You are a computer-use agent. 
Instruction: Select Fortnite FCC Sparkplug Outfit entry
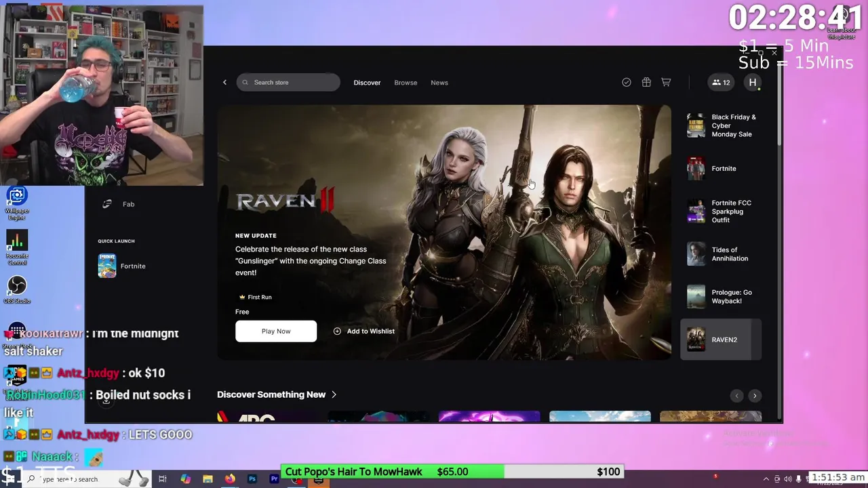[x=721, y=211]
